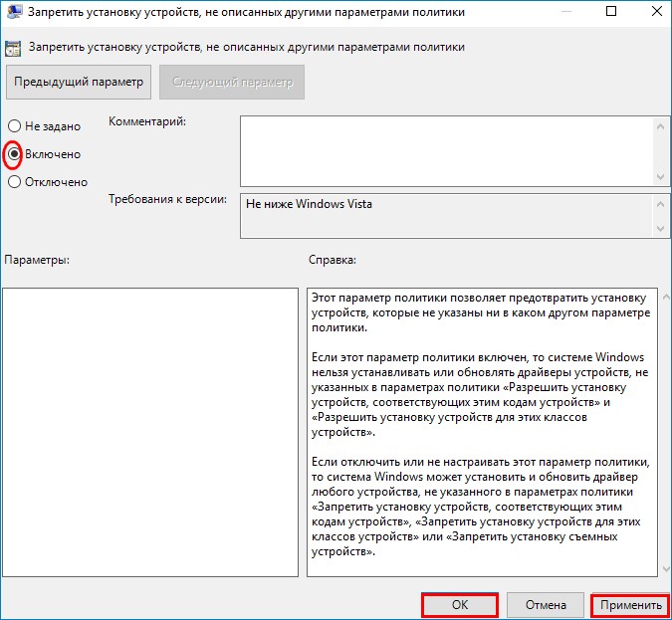The image size is (672, 620).
Task: Click up arrow of 'Требования к версии' scrollbar
Action: (662, 202)
